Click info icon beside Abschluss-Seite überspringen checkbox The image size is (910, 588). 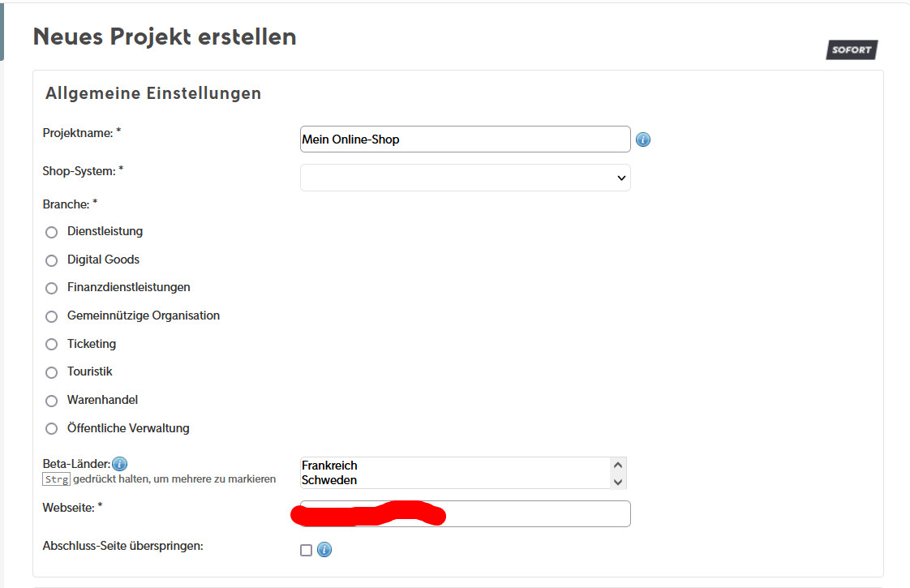pos(324,550)
